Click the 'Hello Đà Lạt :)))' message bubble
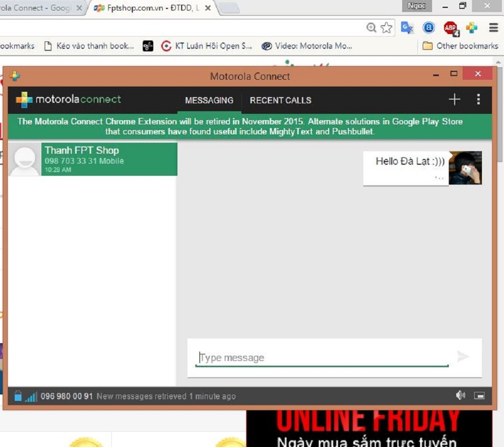Viewport: 504px width, 447px height. pyautogui.click(x=406, y=168)
